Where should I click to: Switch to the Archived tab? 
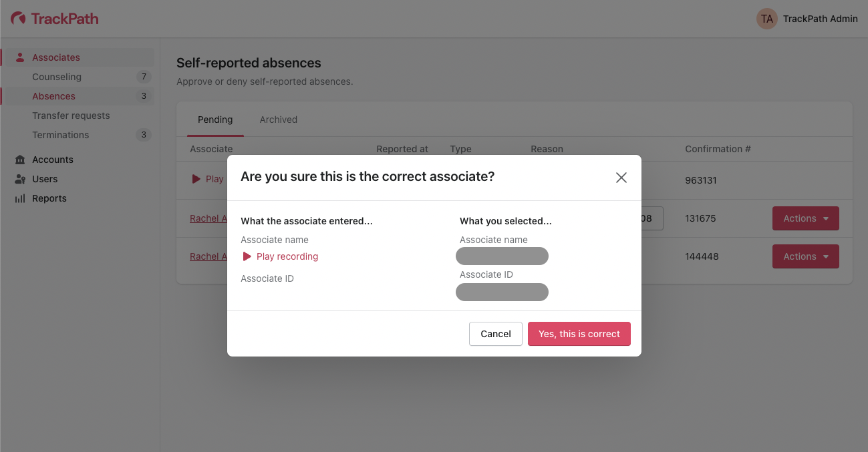point(278,120)
